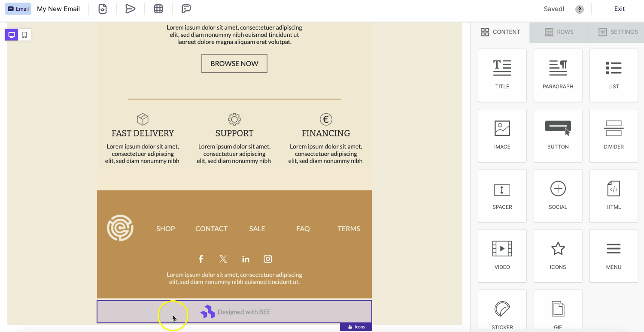Select the BUTTON content block
The image size is (644, 332).
[x=558, y=136]
